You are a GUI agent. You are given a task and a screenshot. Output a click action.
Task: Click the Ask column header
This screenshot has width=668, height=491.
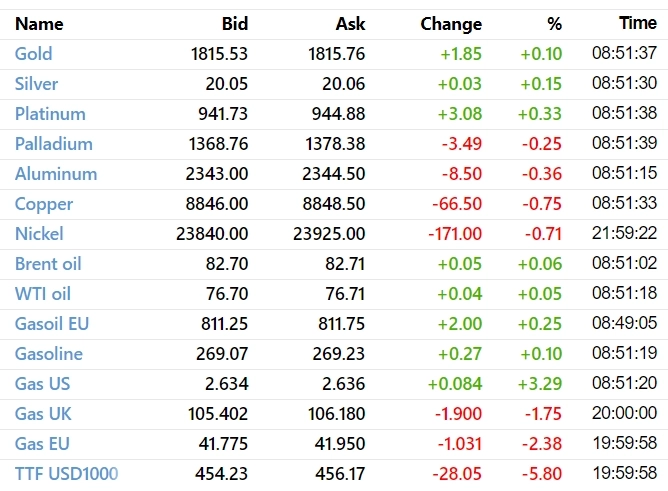(349, 24)
